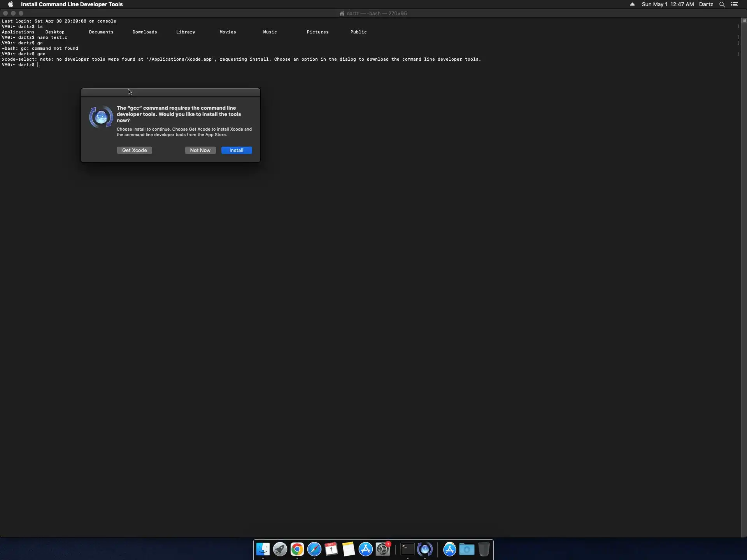Image resolution: width=747 pixels, height=560 pixels.
Task: Open Calendar icon in the dock
Action: 331,549
